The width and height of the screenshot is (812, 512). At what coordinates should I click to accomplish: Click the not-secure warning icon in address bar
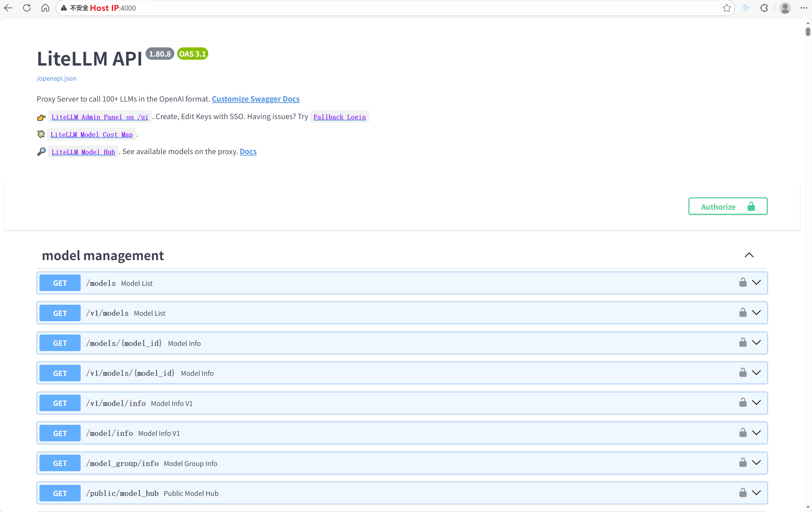pos(64,8)
